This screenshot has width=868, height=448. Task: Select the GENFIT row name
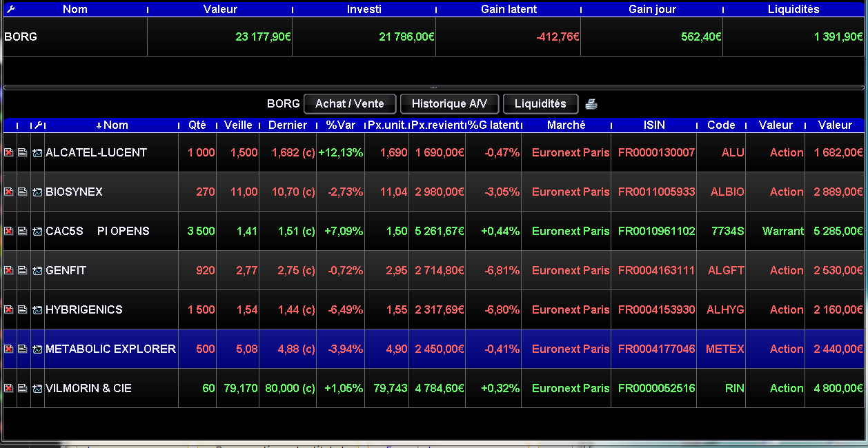pos(66,270)
